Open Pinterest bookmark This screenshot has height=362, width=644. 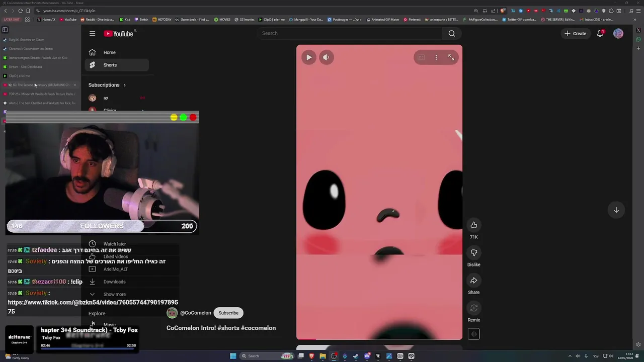point(412,20)
